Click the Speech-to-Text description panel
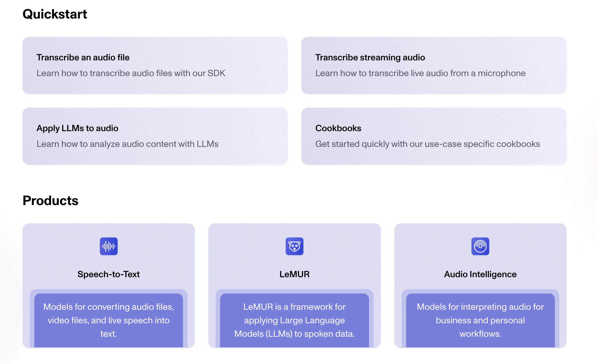The width and height of the screenshot is (597, 364). (108, 320)
